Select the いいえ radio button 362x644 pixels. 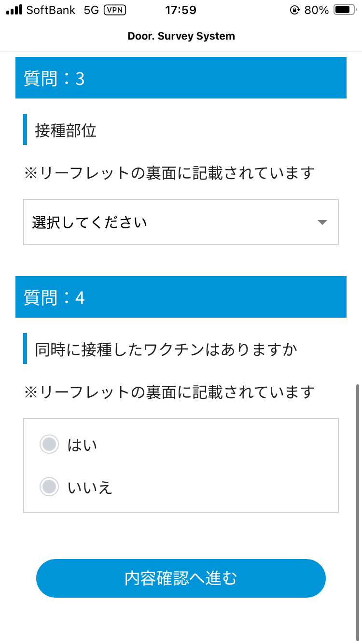coord(49,486)
